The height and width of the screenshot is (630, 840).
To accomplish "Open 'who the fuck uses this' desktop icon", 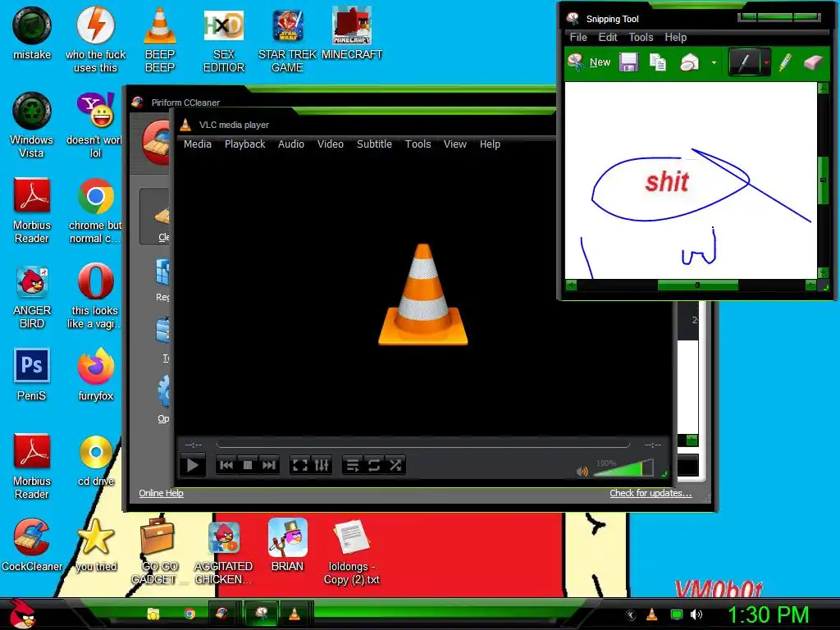I will click(x=95, y=40).
